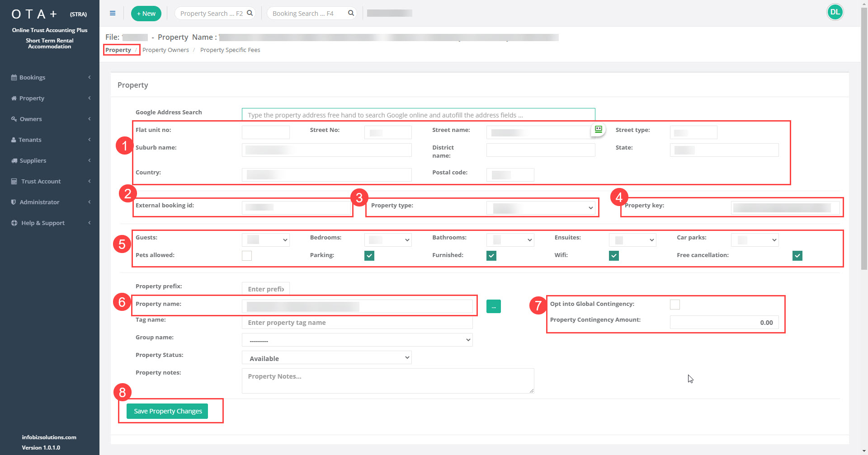Switch to Property Specific Fees tab

pos(230,50)
